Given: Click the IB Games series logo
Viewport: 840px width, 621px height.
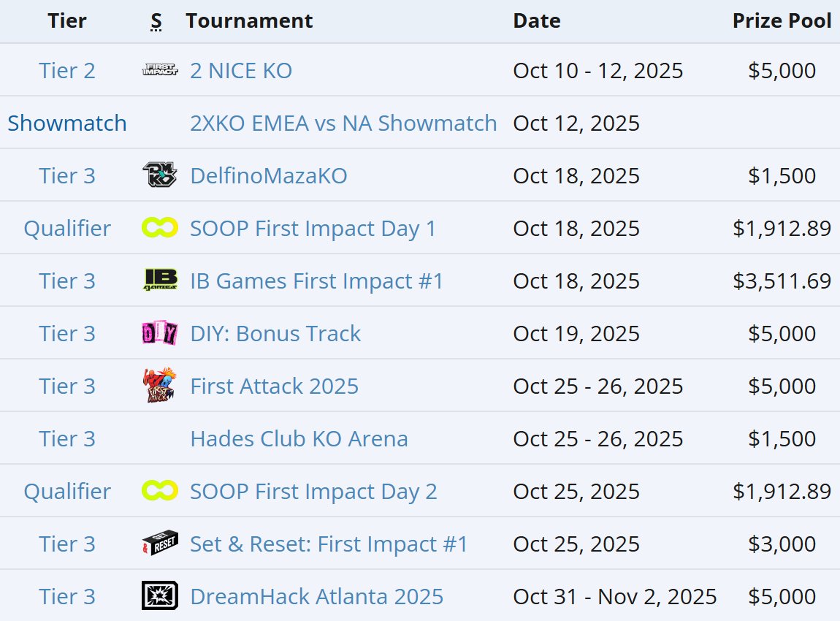Looking at the screenshot, I should point(160,281).
